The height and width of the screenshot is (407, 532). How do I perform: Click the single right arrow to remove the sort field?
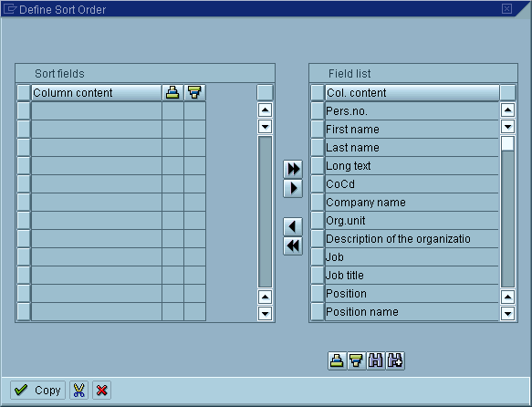coord(293,188)
